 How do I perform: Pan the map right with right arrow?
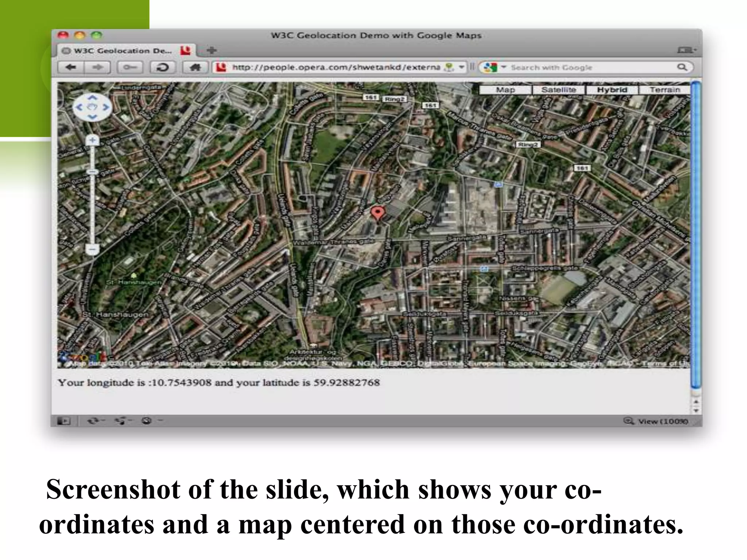coord(106,107)
